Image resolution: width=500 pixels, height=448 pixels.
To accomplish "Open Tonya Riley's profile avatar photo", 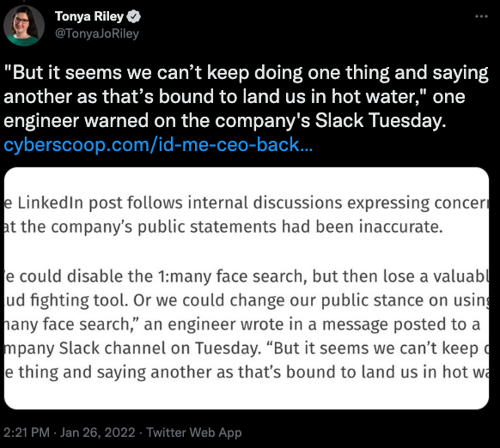I will [23, 26].
